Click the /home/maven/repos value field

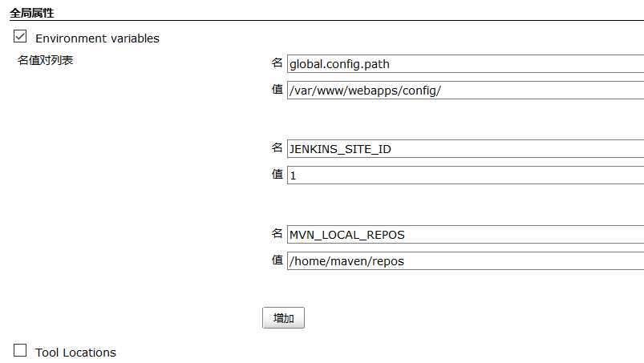[465, 261]
